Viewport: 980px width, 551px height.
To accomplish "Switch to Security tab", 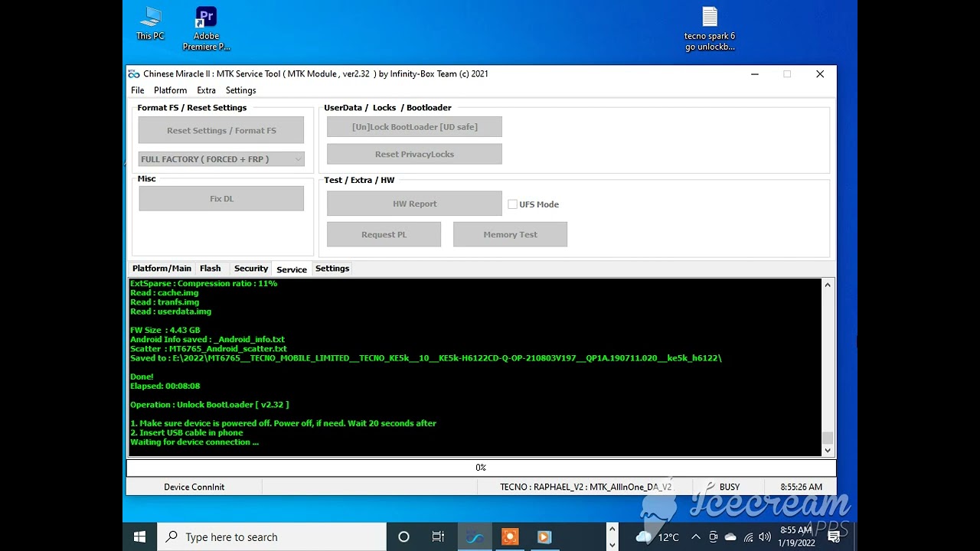I will click(x=251, y=269).
